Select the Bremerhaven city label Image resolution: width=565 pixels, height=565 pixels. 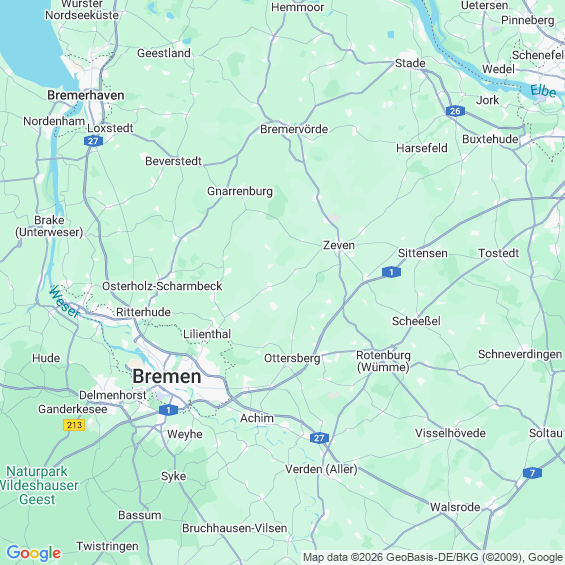tap(86, 95)
